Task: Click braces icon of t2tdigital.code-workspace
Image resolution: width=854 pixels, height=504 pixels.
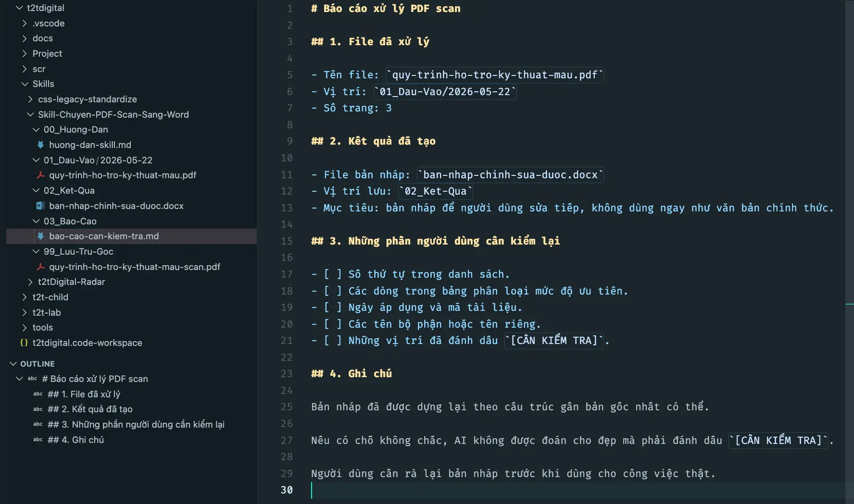Action: [x=24, y=343]
